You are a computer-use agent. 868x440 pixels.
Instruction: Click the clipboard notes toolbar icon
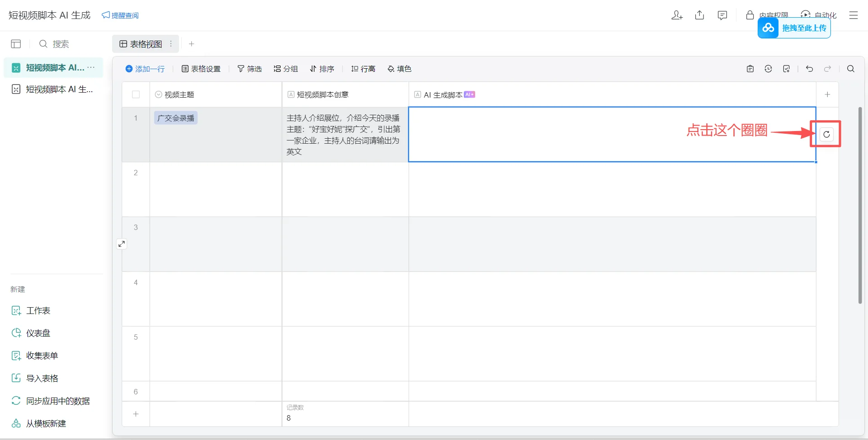750,69
